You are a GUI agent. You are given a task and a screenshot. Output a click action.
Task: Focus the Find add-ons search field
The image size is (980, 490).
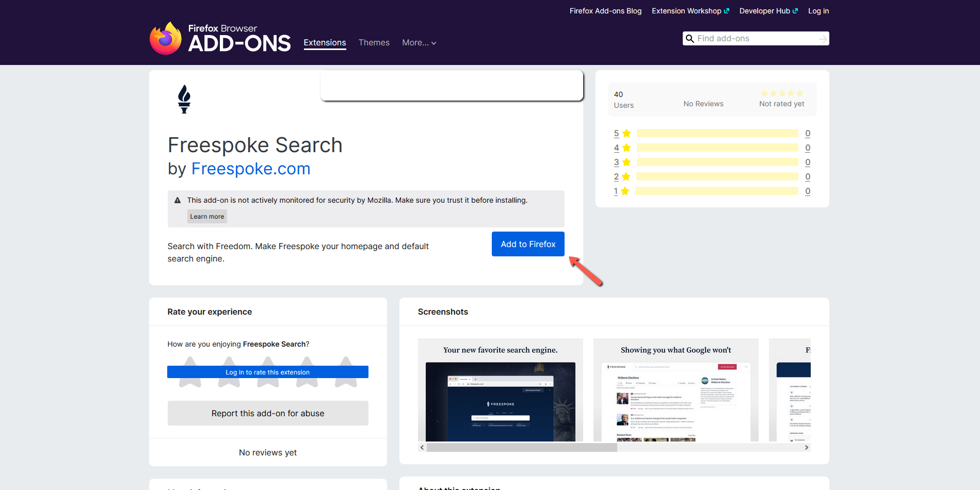click(756, 39)
